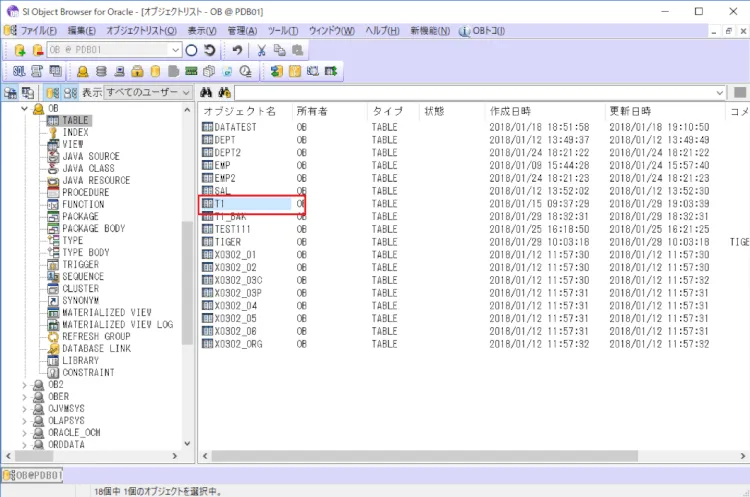Image resolution: width=750 pixels, height=497 pixels.
Task: Click the table window icon after script icon
Action: pos(55,71)
